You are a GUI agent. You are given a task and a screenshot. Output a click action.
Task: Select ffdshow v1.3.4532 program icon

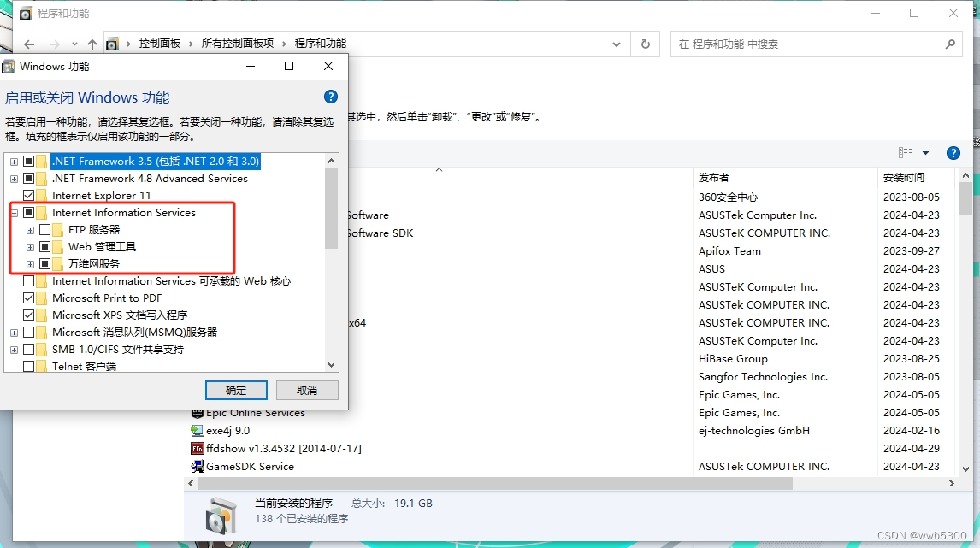click(197, 449)
